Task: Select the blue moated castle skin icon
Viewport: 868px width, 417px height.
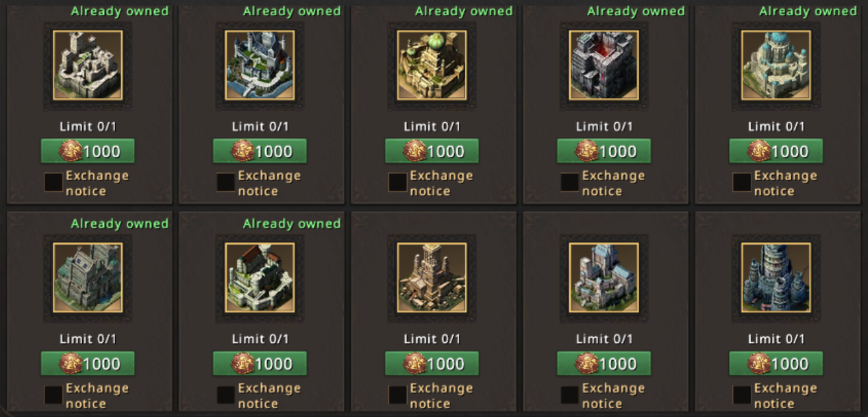Action: [260, 65]
